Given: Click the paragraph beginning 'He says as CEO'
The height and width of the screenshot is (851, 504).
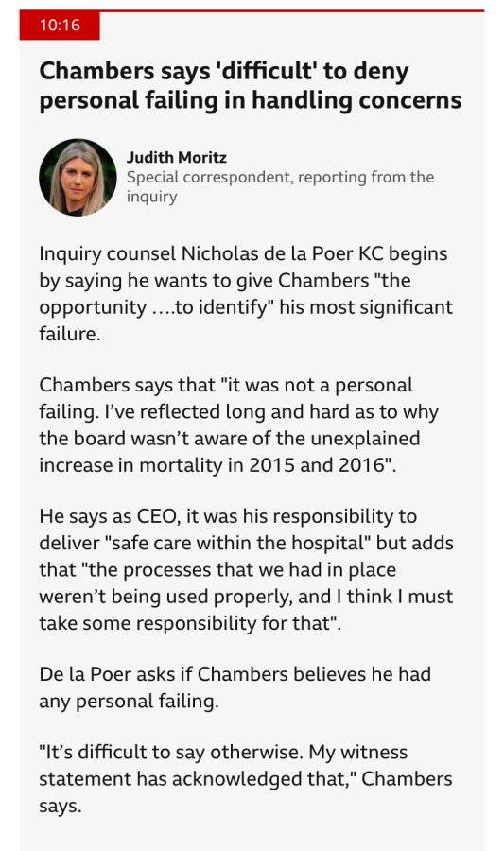Looking at the screenshot, I should pos(246,569).
